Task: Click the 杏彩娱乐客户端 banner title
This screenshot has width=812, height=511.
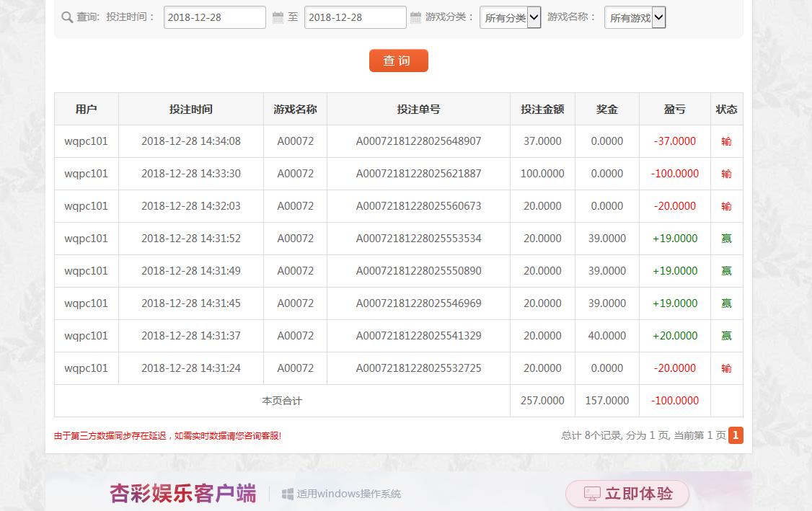Action: 183,494
